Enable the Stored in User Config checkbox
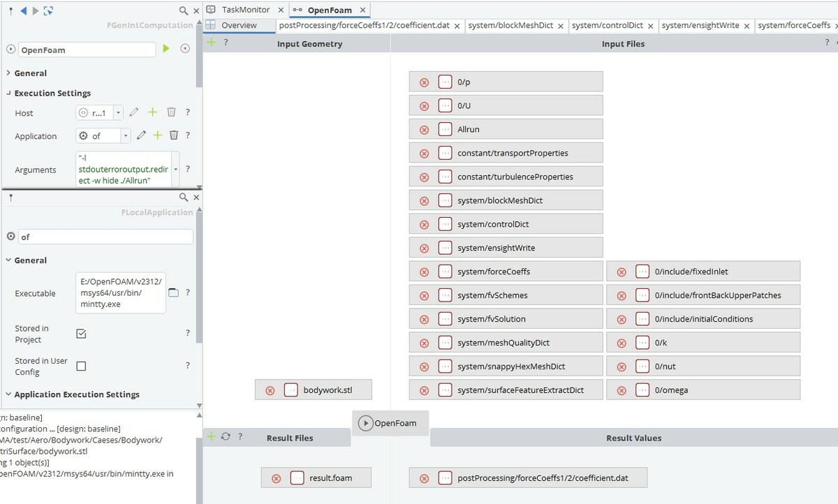Screen dimensions: 838x504 point(81,366)
